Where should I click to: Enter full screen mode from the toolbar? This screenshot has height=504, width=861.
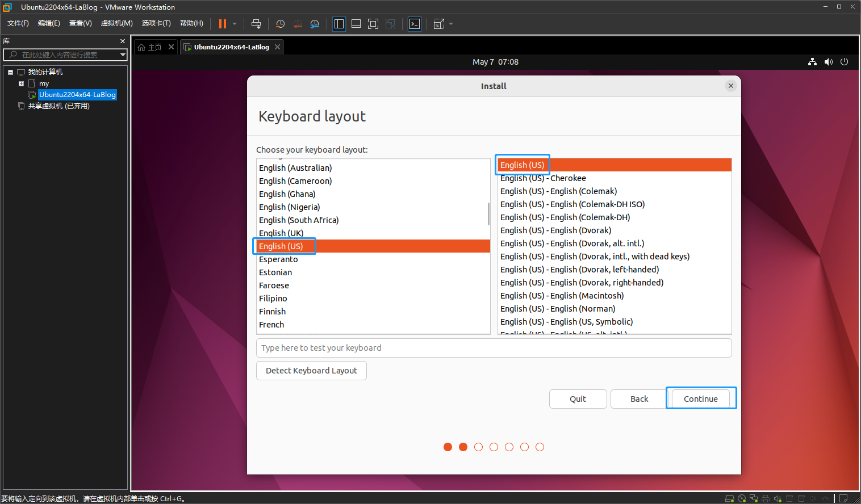pos(373,24)
